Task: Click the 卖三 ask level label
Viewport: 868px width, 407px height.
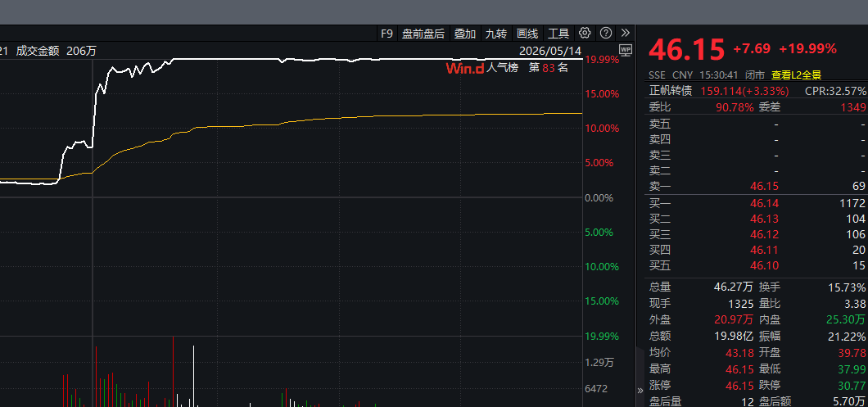Action: 660,155
